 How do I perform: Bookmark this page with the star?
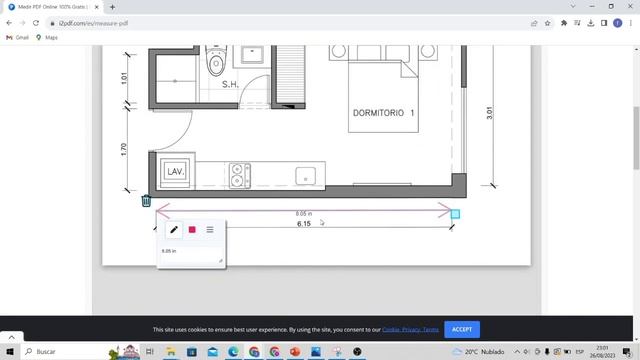coord(547,23)
